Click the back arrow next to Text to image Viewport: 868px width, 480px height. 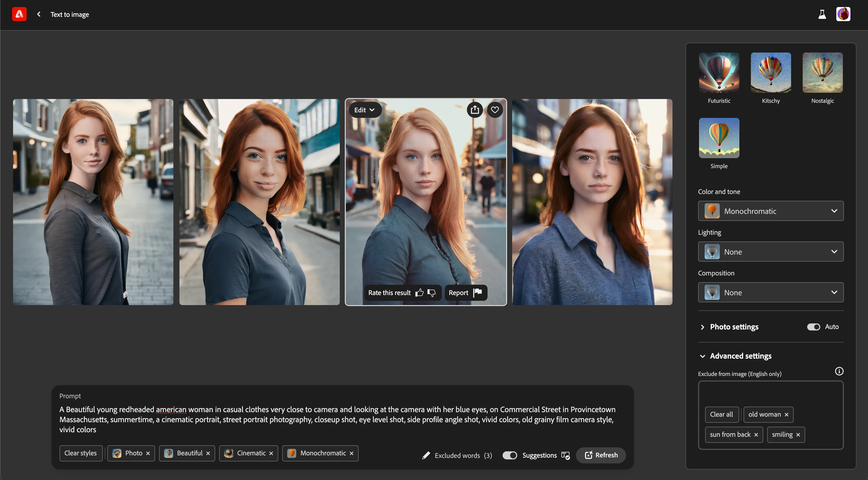[x=39, y=14]
